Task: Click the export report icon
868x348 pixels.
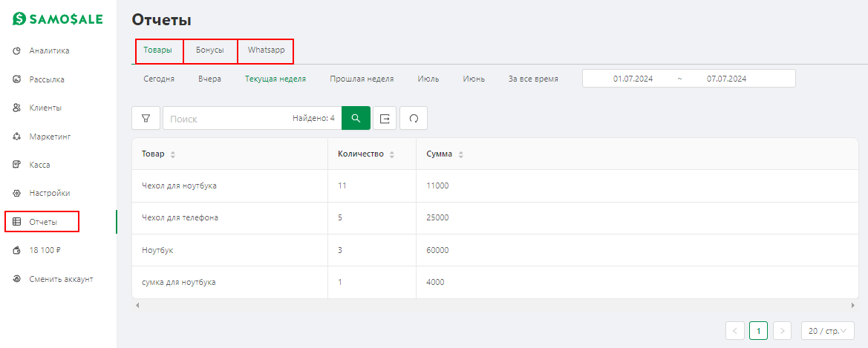Action: point(385,119)
